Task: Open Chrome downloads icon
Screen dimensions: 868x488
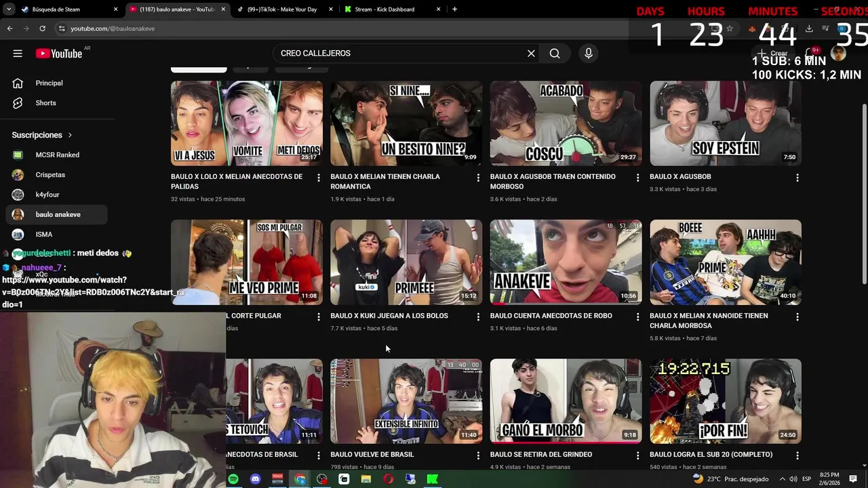Action: tap(809, 28)
